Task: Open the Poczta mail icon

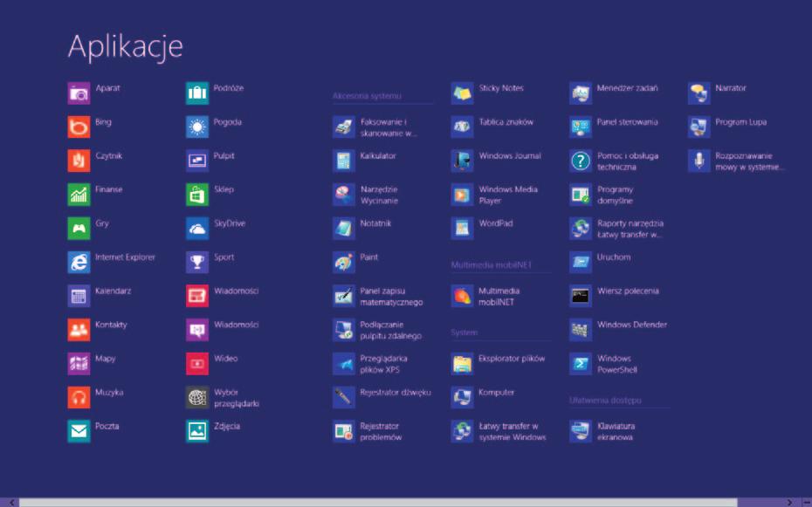Action: [x=79, y=431]
